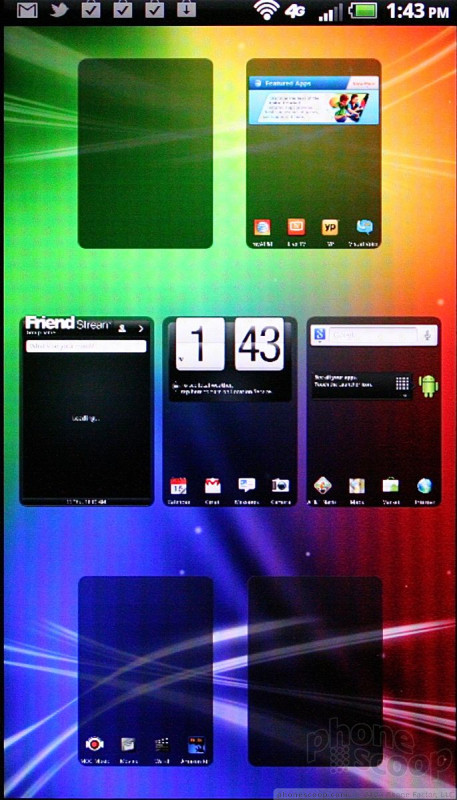
Task: Select the empty top-left home panel
Action: (145, 153)
